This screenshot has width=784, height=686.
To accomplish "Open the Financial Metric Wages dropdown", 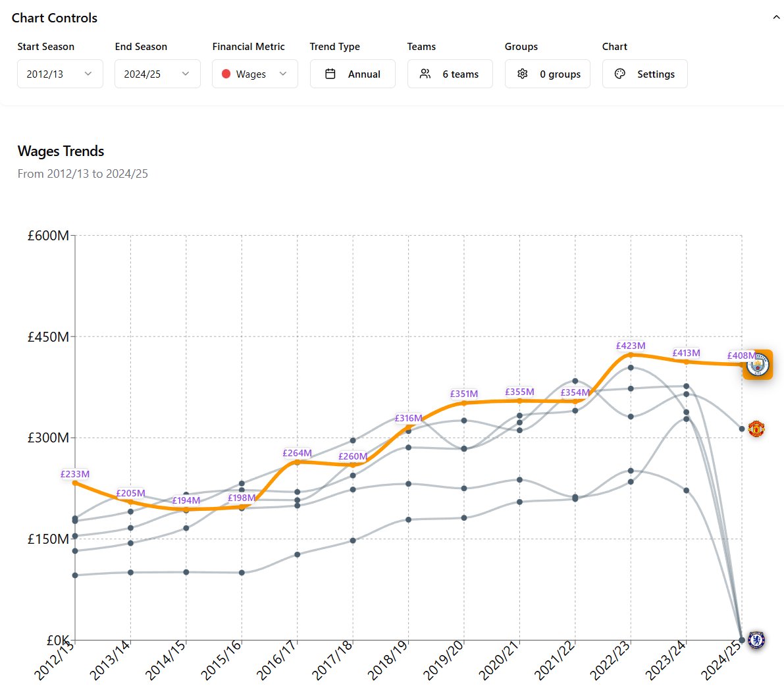I will [x=255, y=74].
